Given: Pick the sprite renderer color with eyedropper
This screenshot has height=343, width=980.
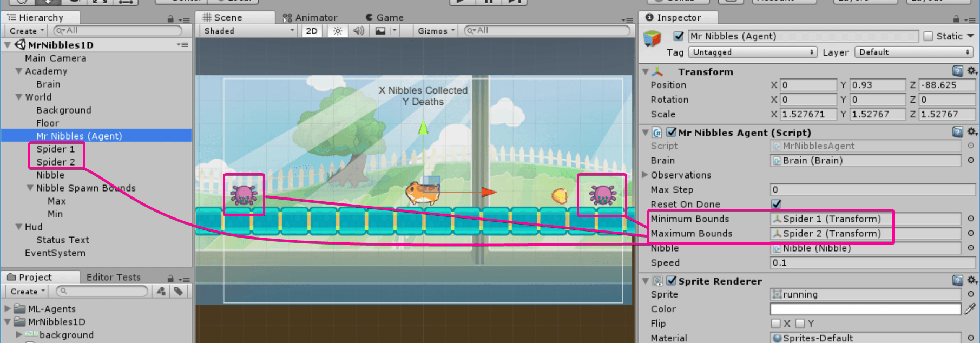Looking at the screenshot, I should click(x=970, y=309).
